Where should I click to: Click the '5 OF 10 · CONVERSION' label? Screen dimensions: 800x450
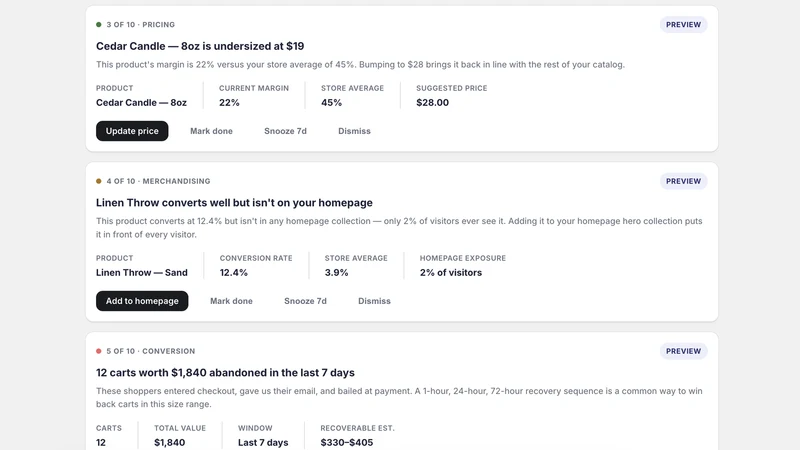(x=151, y=351)
